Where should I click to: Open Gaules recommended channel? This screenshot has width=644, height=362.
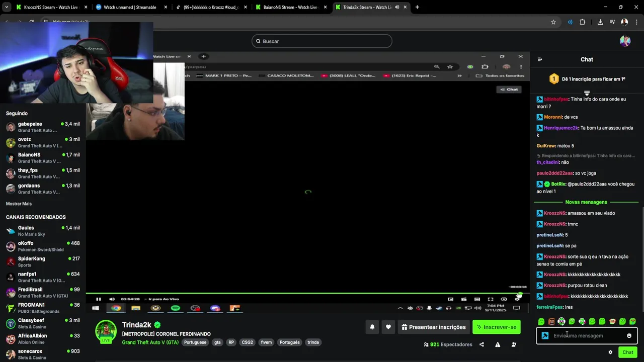[x=43, y=231]
